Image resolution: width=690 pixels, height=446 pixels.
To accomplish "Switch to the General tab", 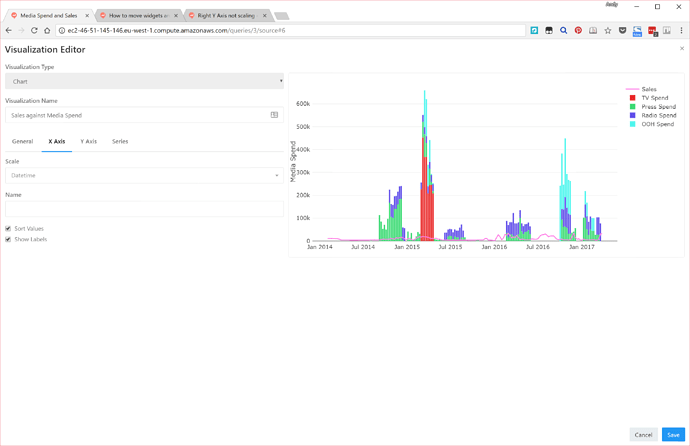I will [x=22, y=141].
